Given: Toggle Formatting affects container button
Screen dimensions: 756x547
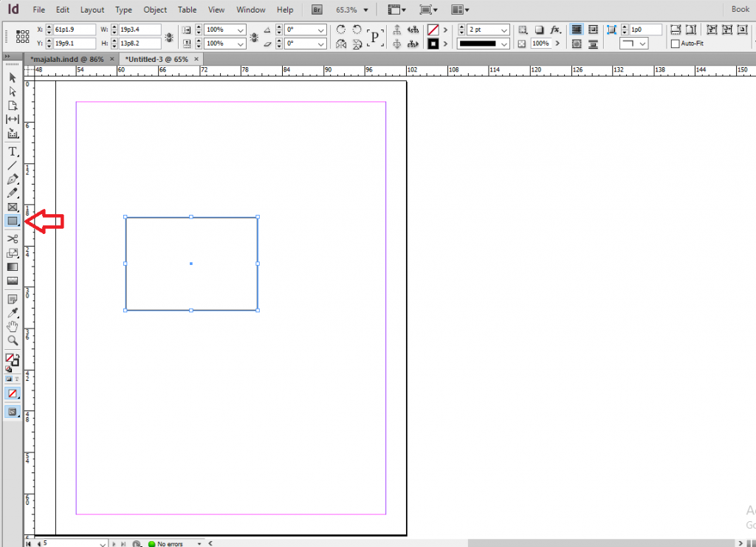Looking at the screenshot, I should coord(9,379).
